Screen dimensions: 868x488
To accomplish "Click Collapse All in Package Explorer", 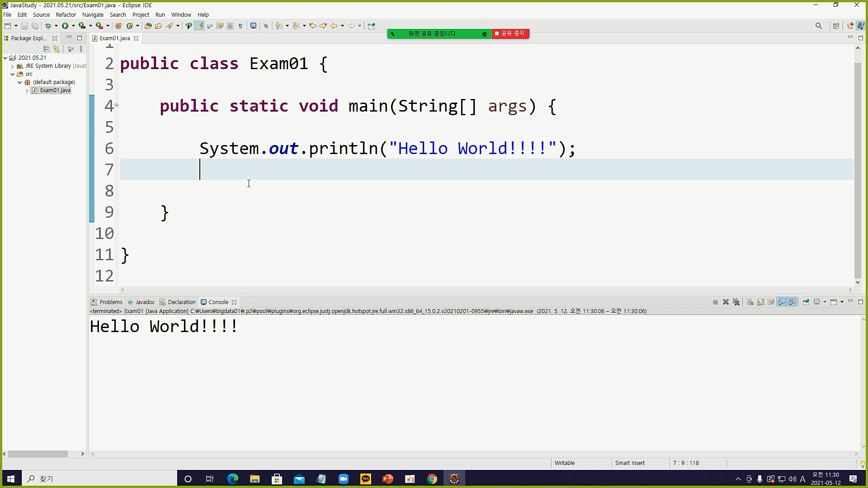I will pos(46,49).
